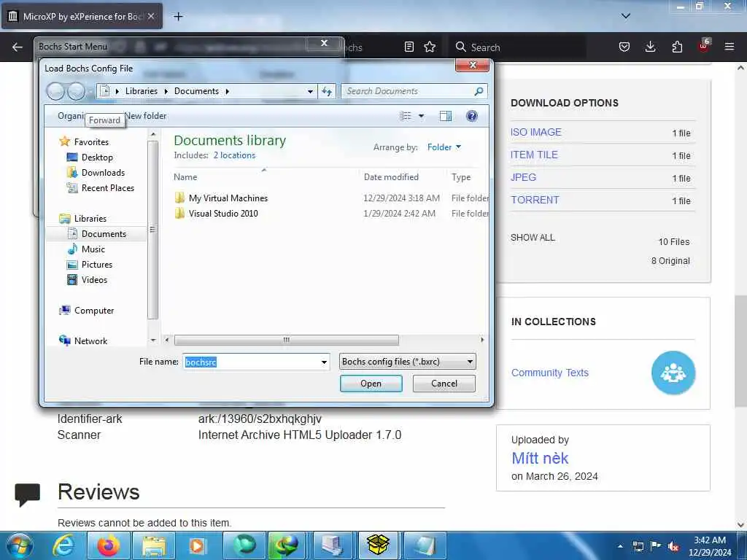Toggle the preview pane icon
The width and height of the screenshot is (747, 560).
point(446,116)
